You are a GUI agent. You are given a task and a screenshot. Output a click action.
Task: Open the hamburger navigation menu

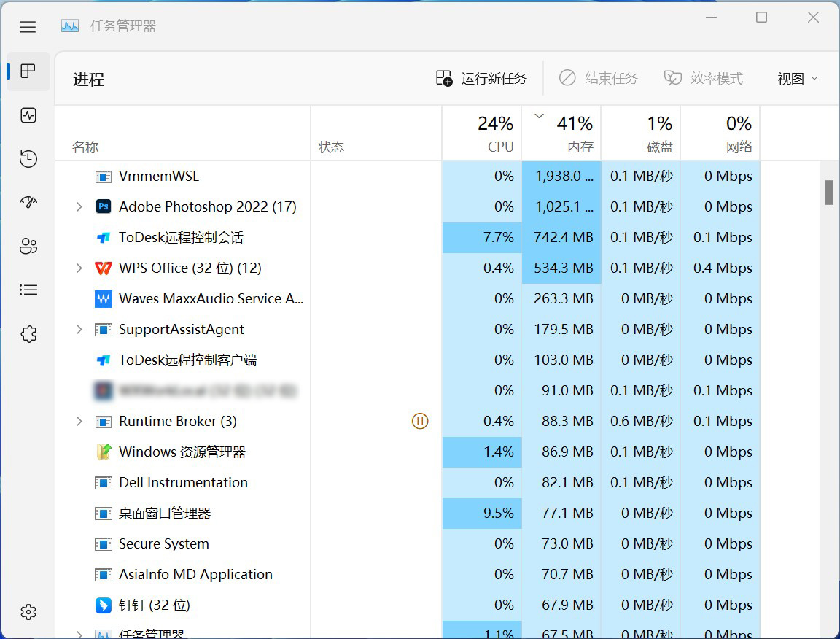point(28,27)
